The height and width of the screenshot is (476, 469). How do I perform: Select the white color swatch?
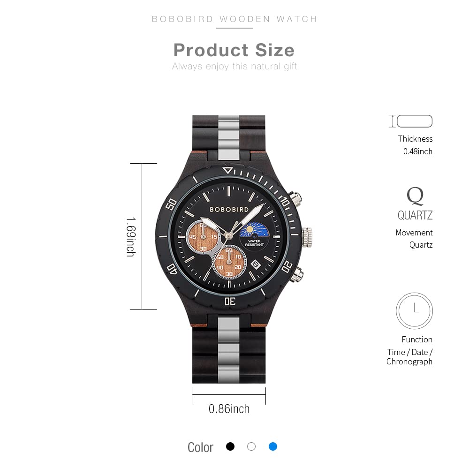[251, 446]
